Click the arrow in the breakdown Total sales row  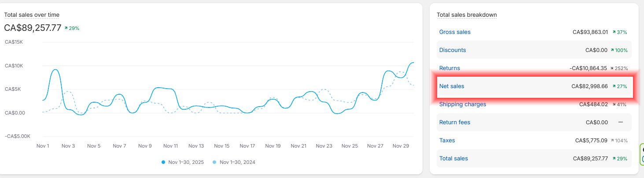click(614, 159)
